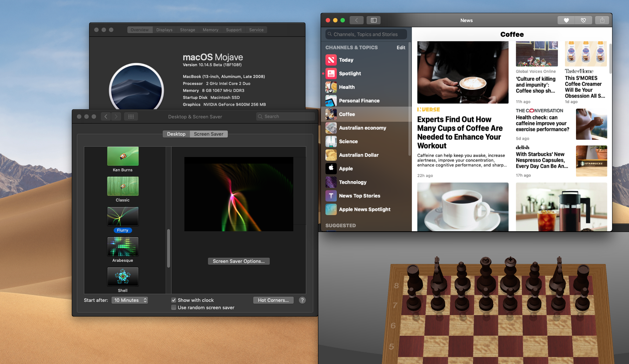The image size is (629, 364).
Task: Go back in Desktop & Screen Saver
Action: 106,117
